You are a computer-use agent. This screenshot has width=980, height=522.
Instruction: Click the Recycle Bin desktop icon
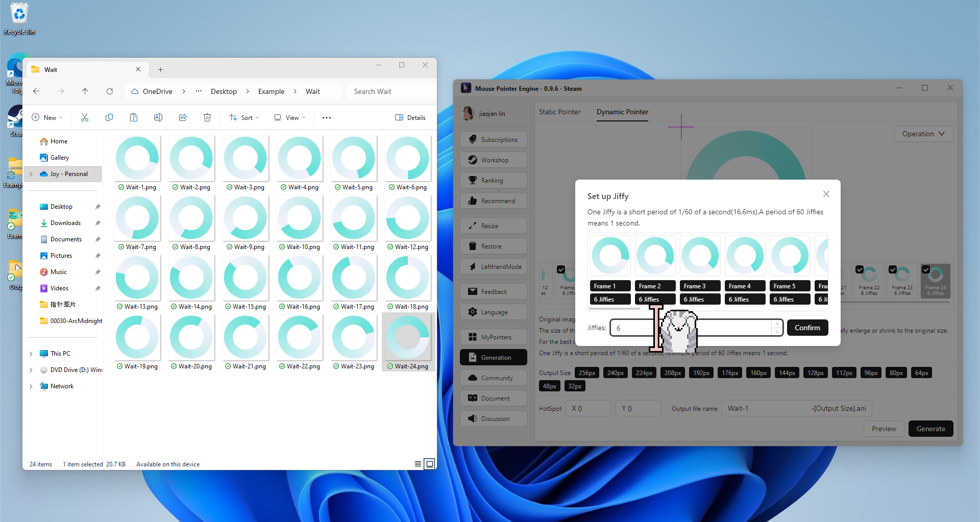click(x=19, y=19)
